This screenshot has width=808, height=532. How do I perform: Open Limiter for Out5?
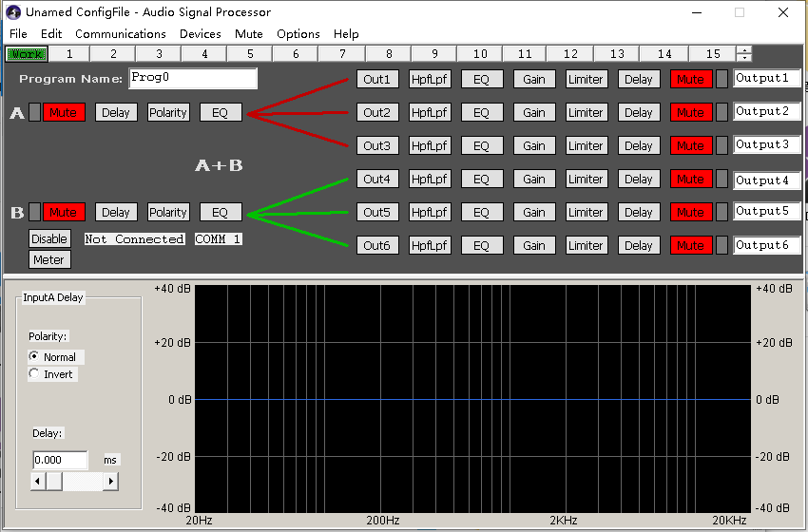tap(586, 212)
